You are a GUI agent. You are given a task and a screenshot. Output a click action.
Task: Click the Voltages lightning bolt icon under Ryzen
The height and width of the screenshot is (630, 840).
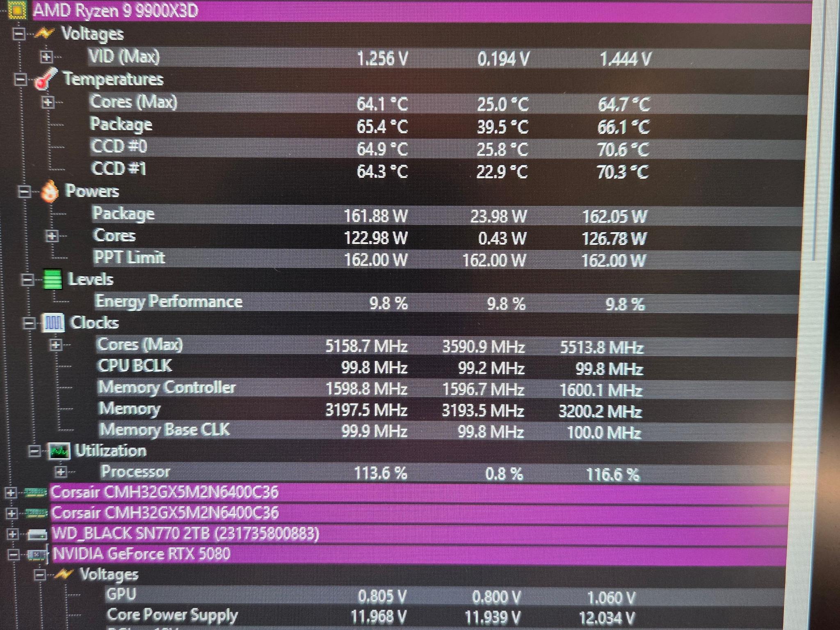44,33
